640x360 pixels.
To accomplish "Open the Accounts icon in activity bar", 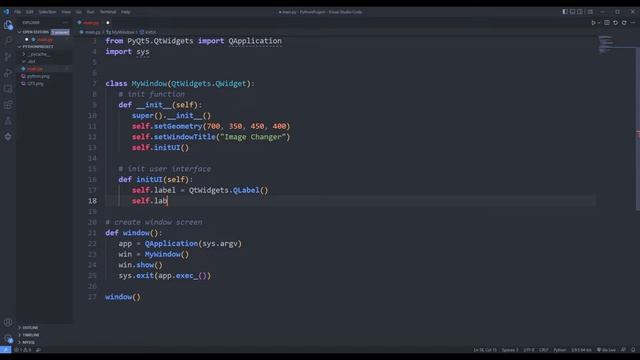I will coord(8,322).
